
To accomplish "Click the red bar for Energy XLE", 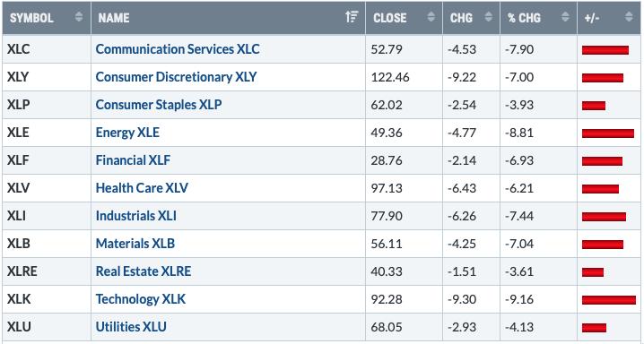I will click(608, 133).
